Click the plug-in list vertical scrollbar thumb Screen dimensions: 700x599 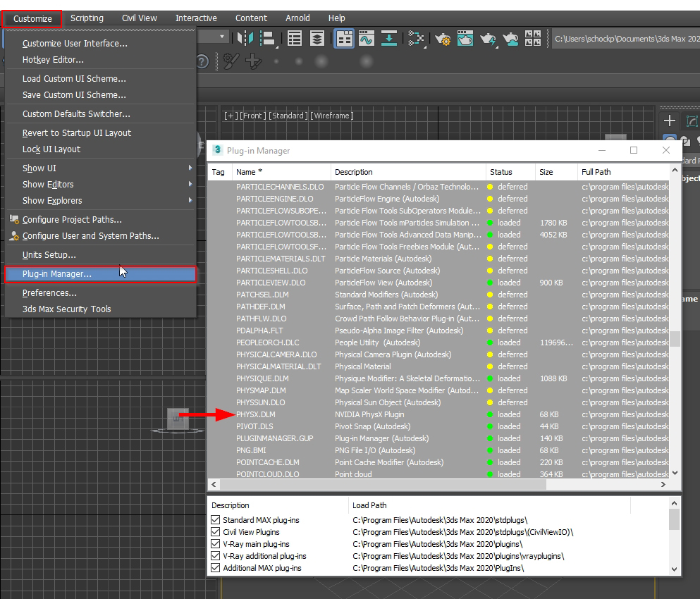click(x=675, y=340)
